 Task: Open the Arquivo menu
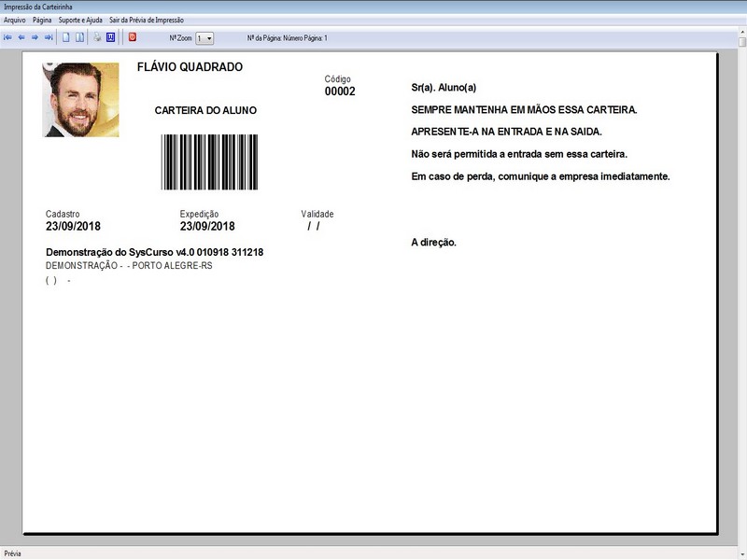[14, 21]
